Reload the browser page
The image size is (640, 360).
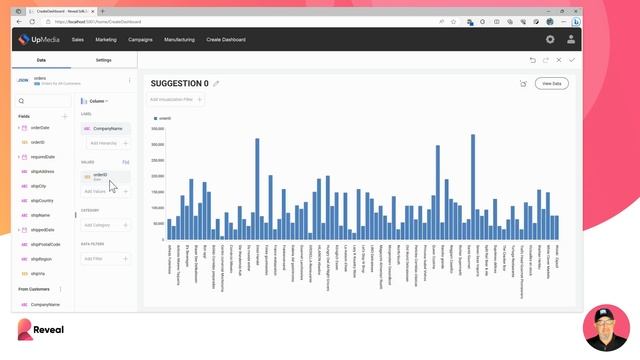tap(32, 22)
